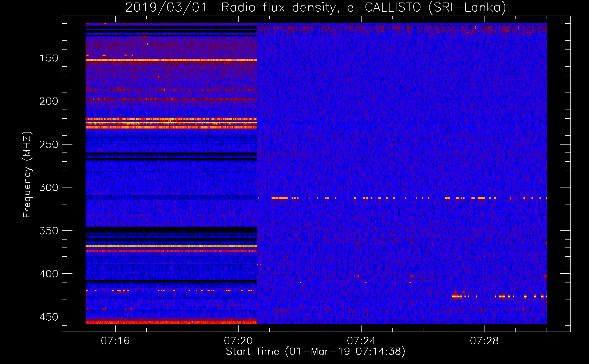Image resolution: width=589 pixels, height=364 pixels.
Task: Select the 350 frequency tick label
Action: (x=49, y=231)
